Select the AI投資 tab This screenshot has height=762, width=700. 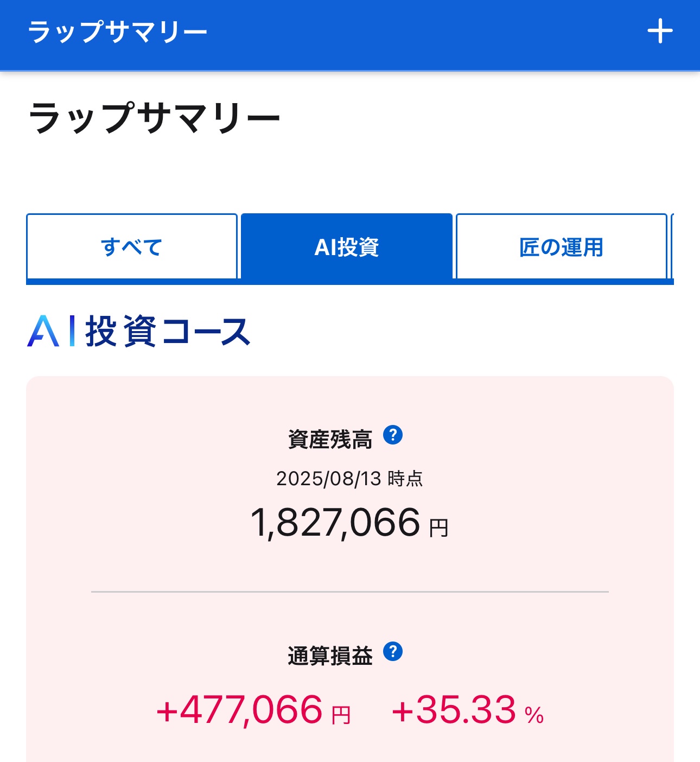click(347, 246)
